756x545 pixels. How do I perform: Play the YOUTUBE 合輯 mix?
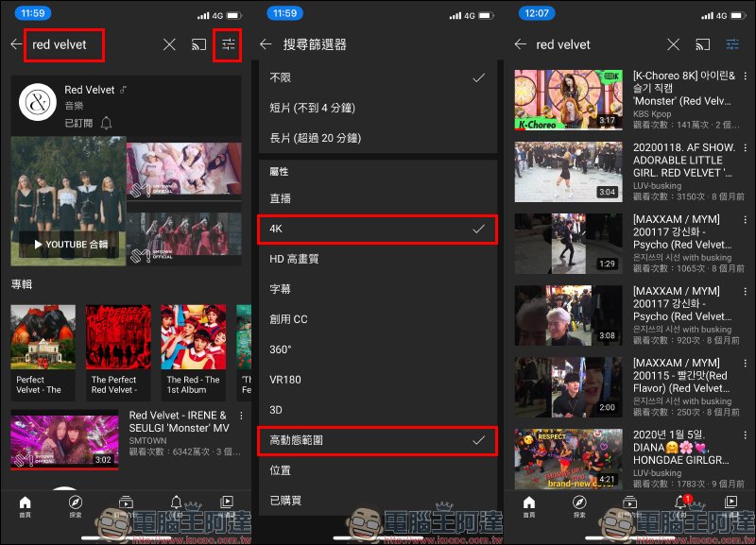(68, 244)
